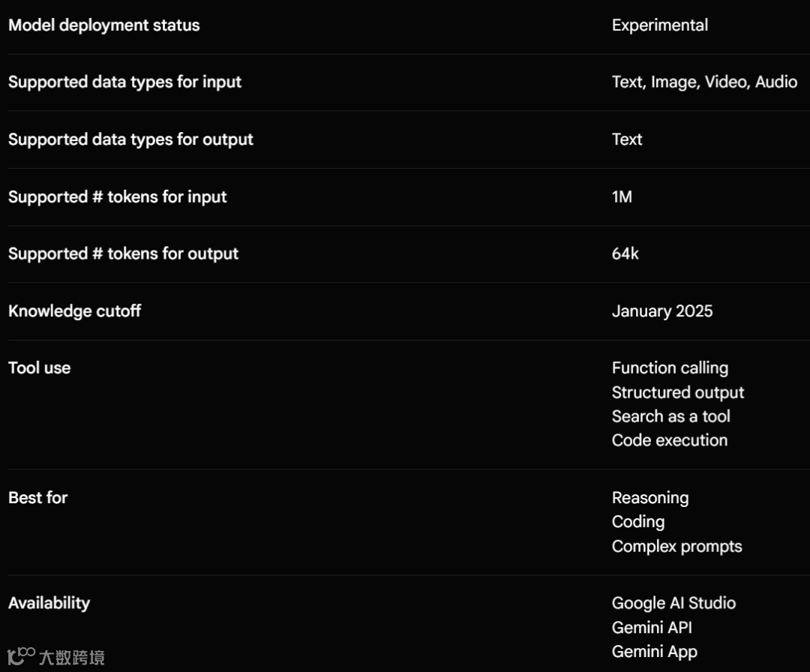Viewport: 810px width, 672px height.
Task: Click the watermark logo icon at bottom-left
Action: click(22, 655)
